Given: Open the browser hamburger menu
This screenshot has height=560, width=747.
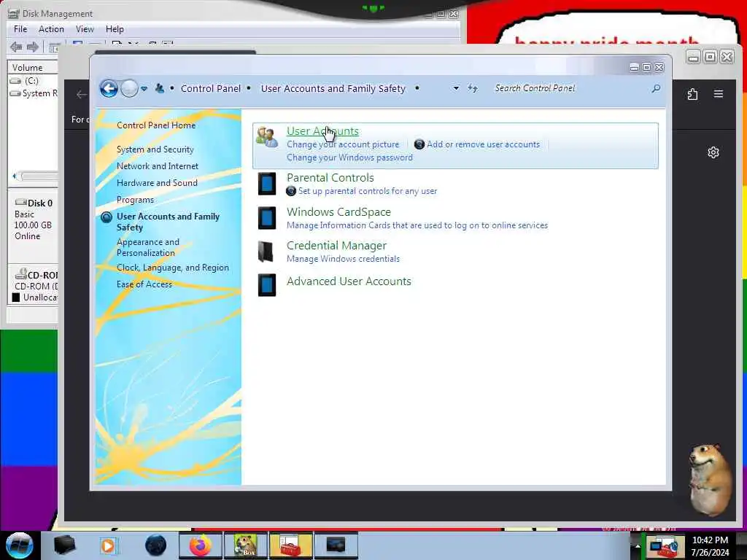Looking at the screenshot, I should coord(719,94).
